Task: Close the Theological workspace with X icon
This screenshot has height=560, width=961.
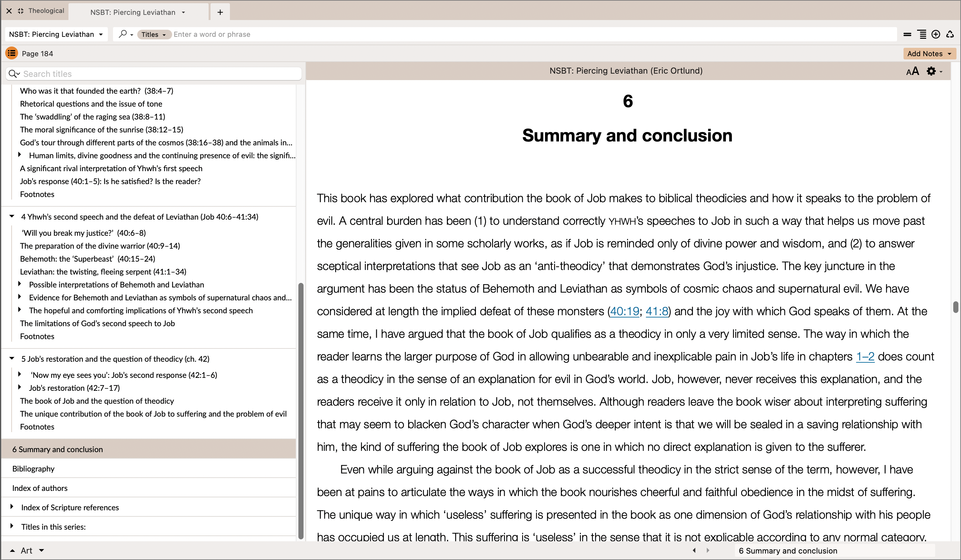Action: [x=9, y=11]
